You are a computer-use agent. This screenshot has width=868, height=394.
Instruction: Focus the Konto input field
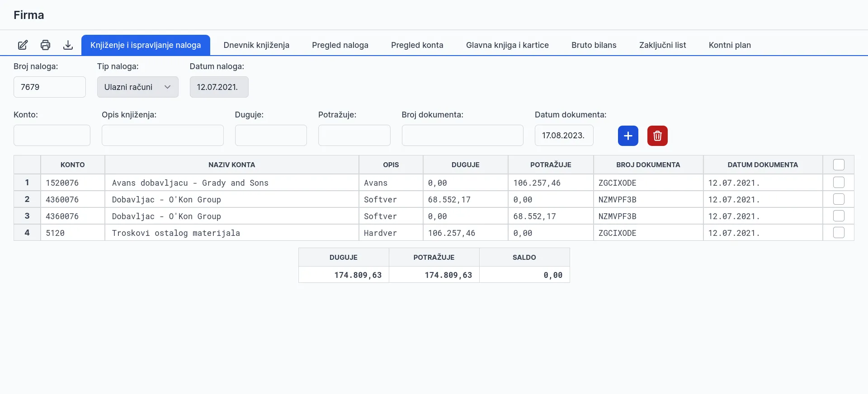pos(52,136)
